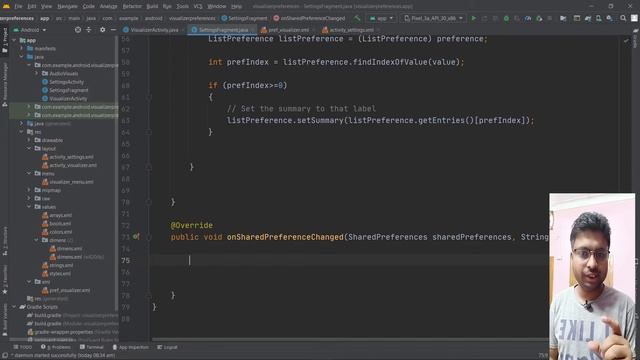The width and height of the screenshot is (640, 360).
Task: Start debugging with the green bug icon
Action: [x=506, y=18]
